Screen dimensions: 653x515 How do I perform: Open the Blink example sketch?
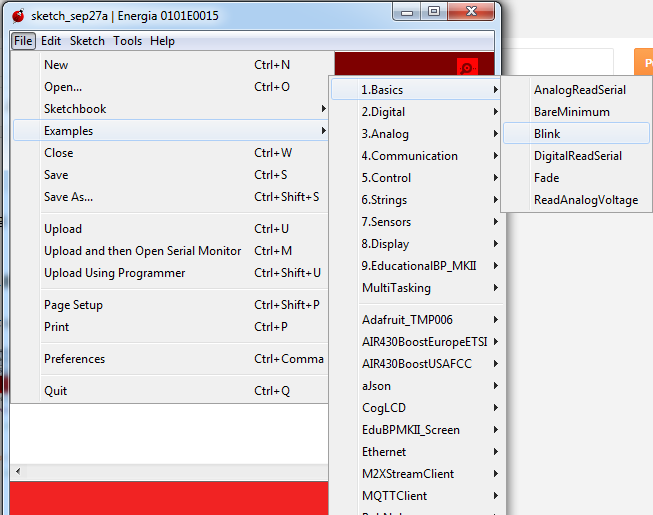coord(576,134)
